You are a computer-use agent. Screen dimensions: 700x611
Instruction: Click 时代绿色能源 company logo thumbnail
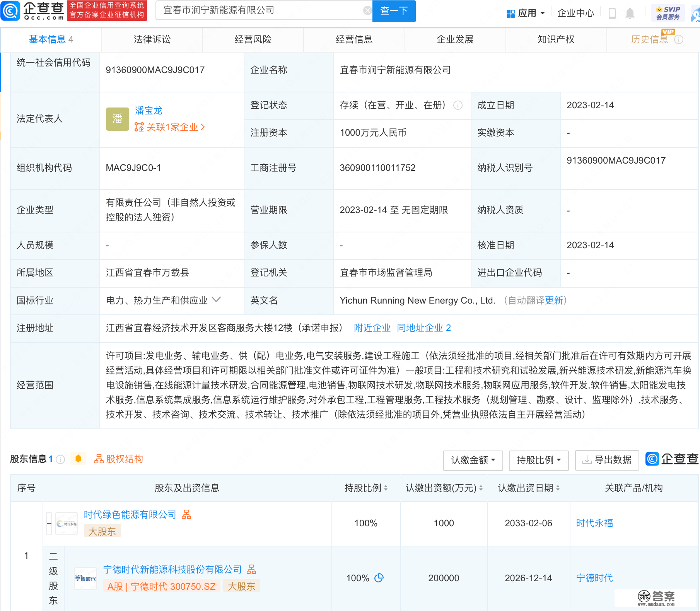point(67,524)
